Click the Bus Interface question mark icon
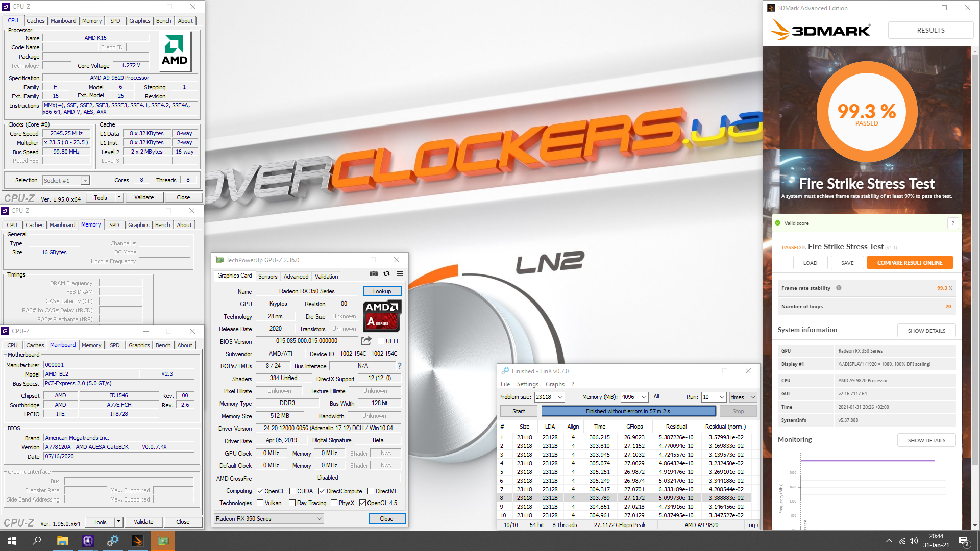Screen dimensions: 980x551 (400, 366)
